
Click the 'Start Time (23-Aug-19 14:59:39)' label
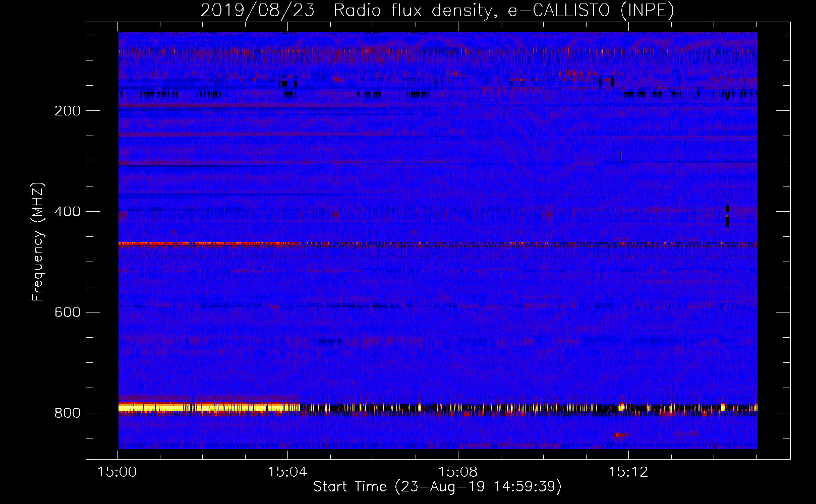pyautogui.click(x=437, y=487)
